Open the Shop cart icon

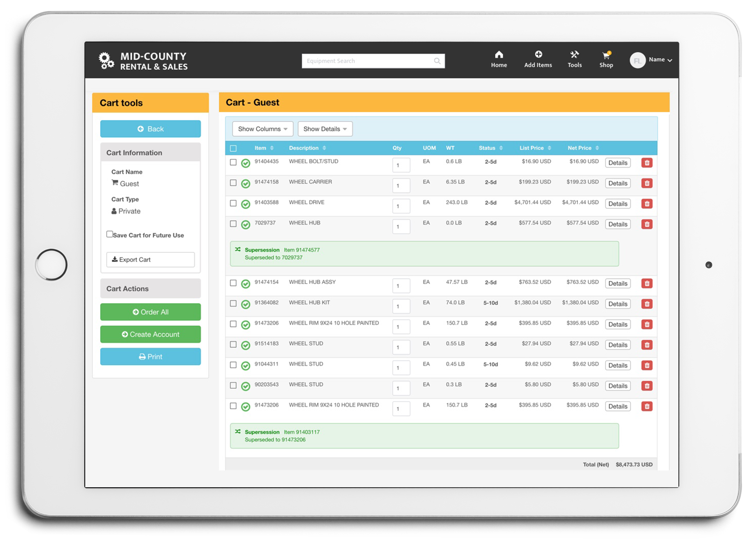(607, 56)
